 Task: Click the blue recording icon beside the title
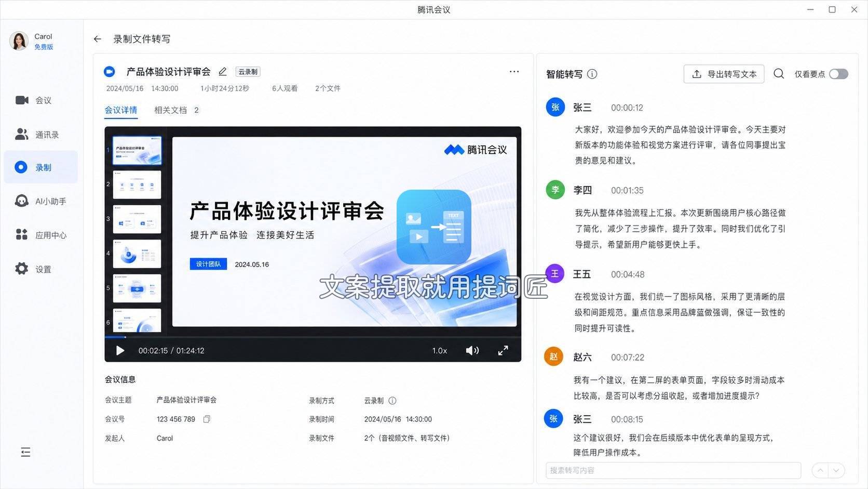coord(109,72)
